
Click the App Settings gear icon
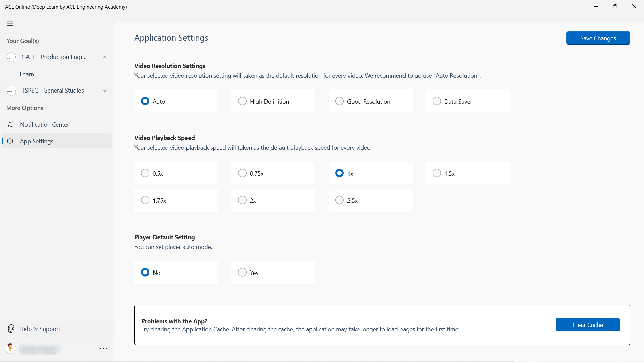(x=10, y=141)
